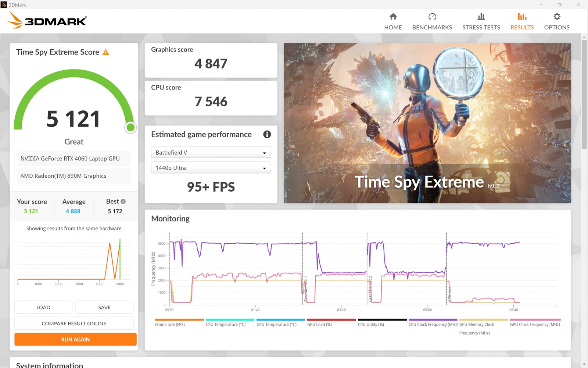Click the CPU test marker line
The image size is (588, 368).
tap(447, 269)
